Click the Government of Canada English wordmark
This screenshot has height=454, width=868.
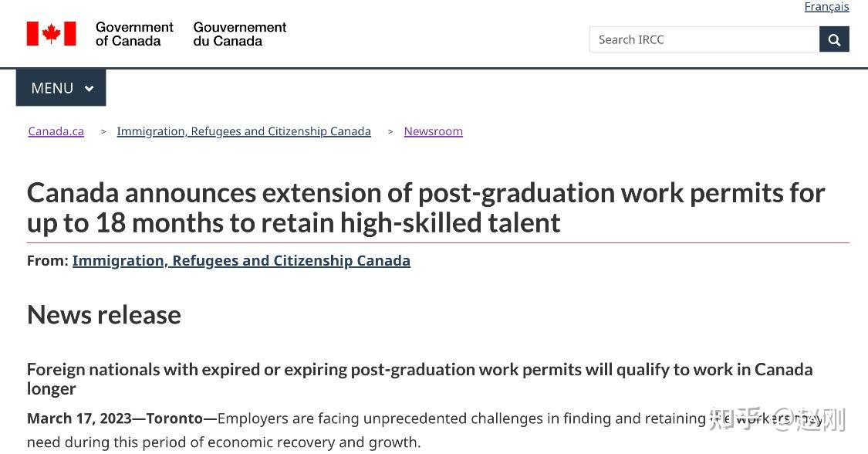tap(134, 34)
